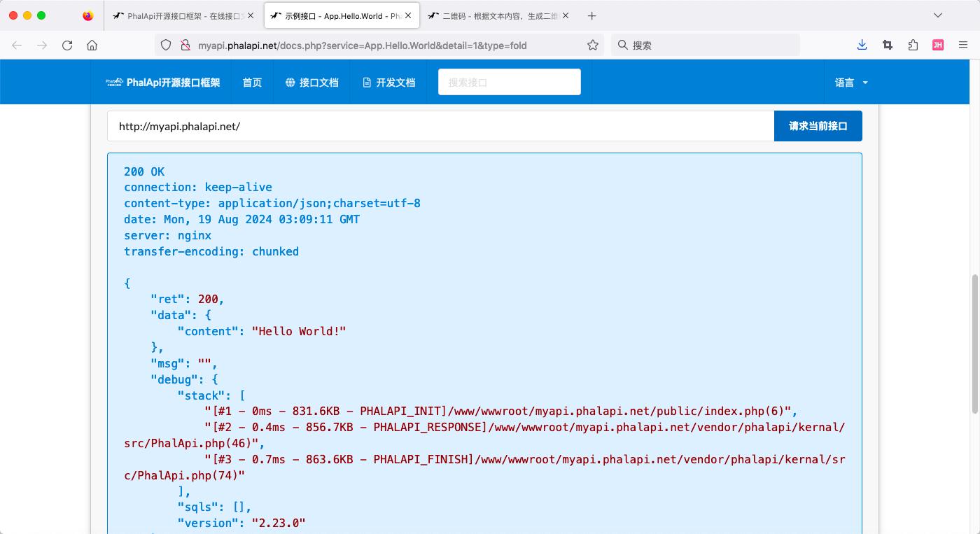Viewport: 980px width, 534px height.
Task: Click the PhalApi logo in blue navbar
Action: pos(115,82)
